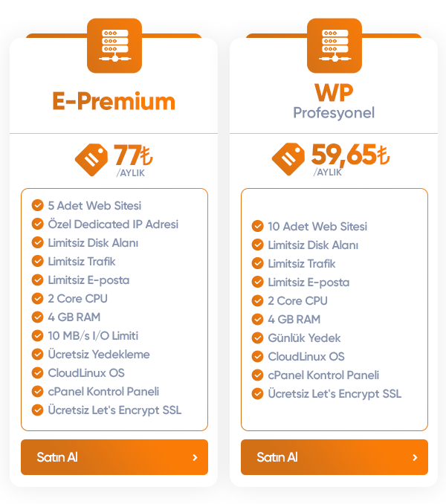
Task: Click Ücretsiz Let's Encrypt SSL in the WP list
Action: click(x=334, y=394)
